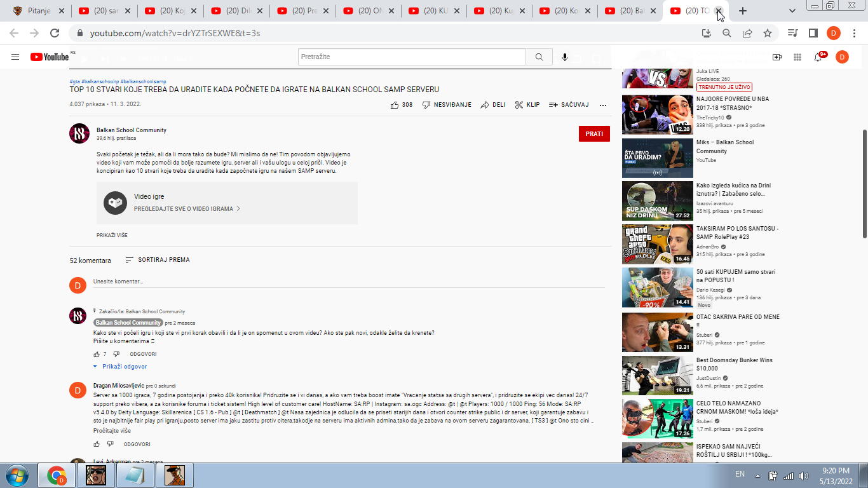Open Chrome tab search dropdown arrow

click(x=792, y=11)
